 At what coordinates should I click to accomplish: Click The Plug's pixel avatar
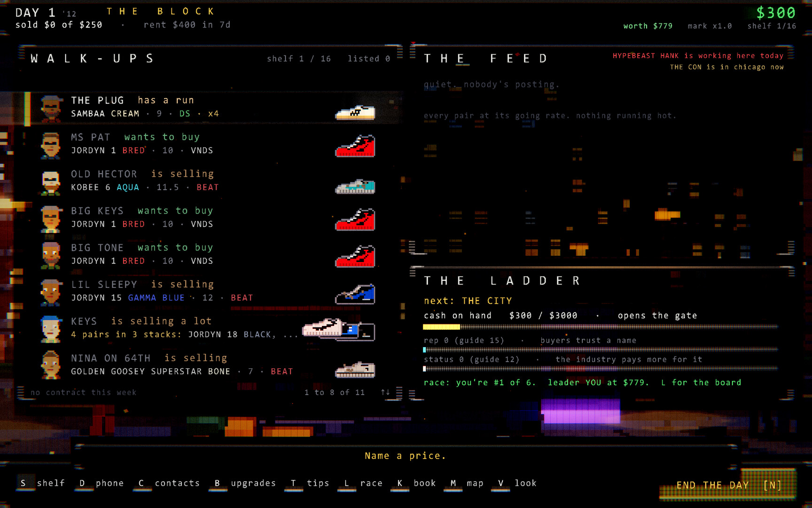pos(51,108)
